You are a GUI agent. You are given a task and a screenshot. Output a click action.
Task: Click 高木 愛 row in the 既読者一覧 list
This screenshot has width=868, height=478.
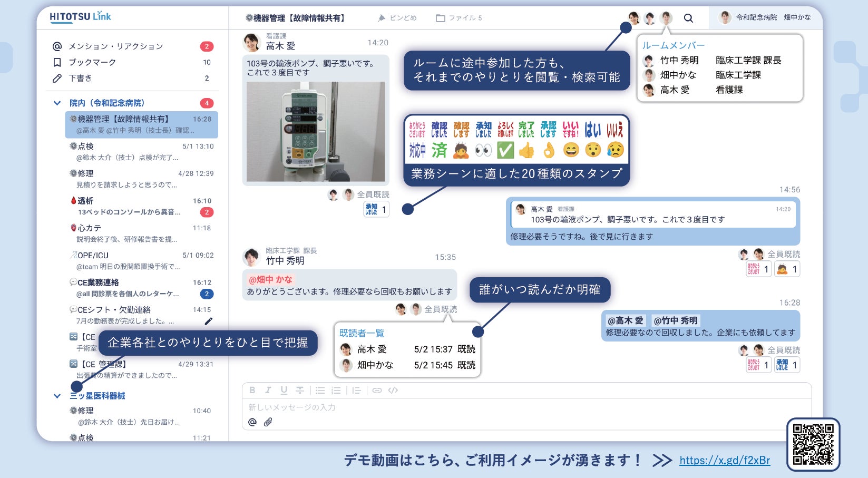click(x=407, y=349)
